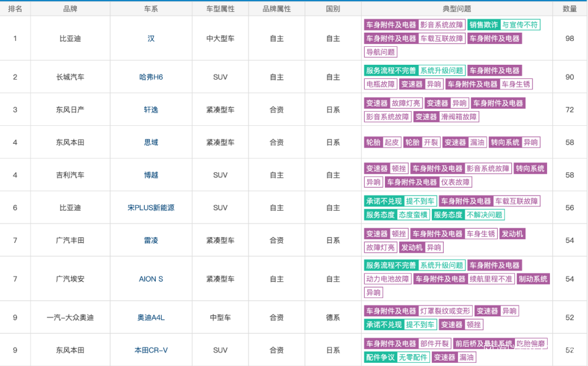Image resolution: width=588 pixels, height=366 pixels.
Task: Select the 动力电池故障 tag in AION S row
Action: 388,279
